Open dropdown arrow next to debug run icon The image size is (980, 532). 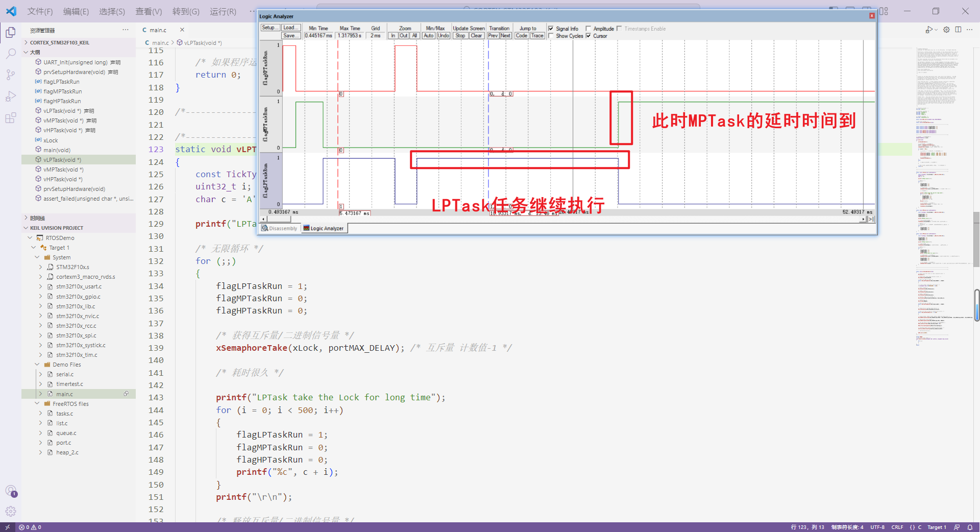coord(936,30)
